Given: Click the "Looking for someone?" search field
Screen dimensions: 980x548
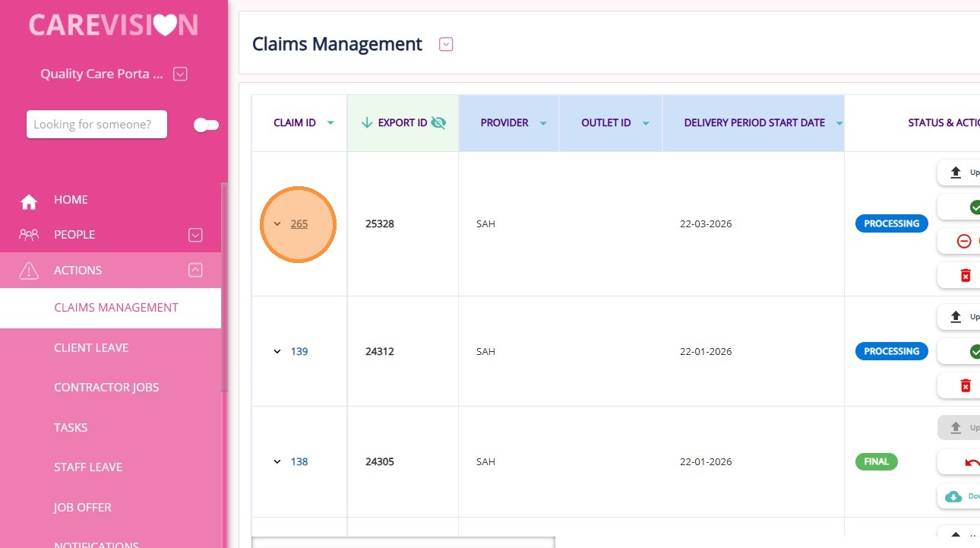Looking at the screenshot, I should (x=96, y=125).
